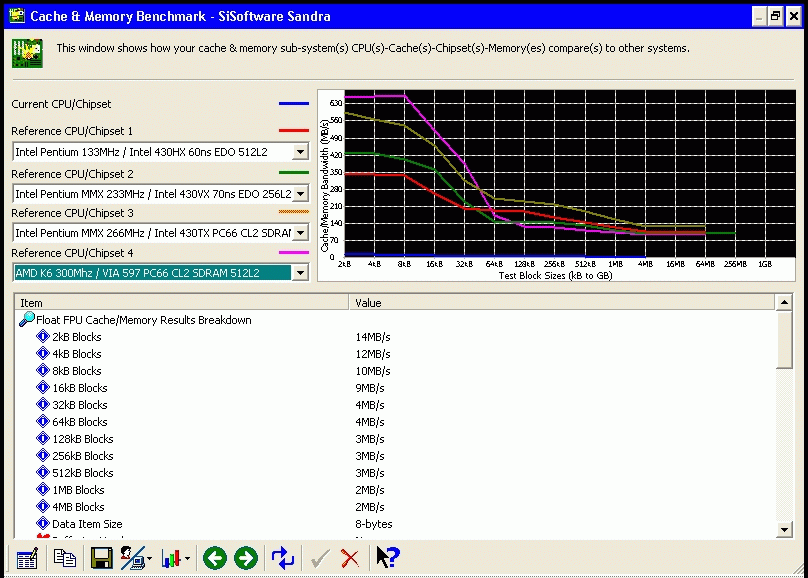Open the Reference CPU/Chipset 3 dropdown list
The width and height of the screenshot is (808, 578).
pyautogui.click(x=299, y=233)
